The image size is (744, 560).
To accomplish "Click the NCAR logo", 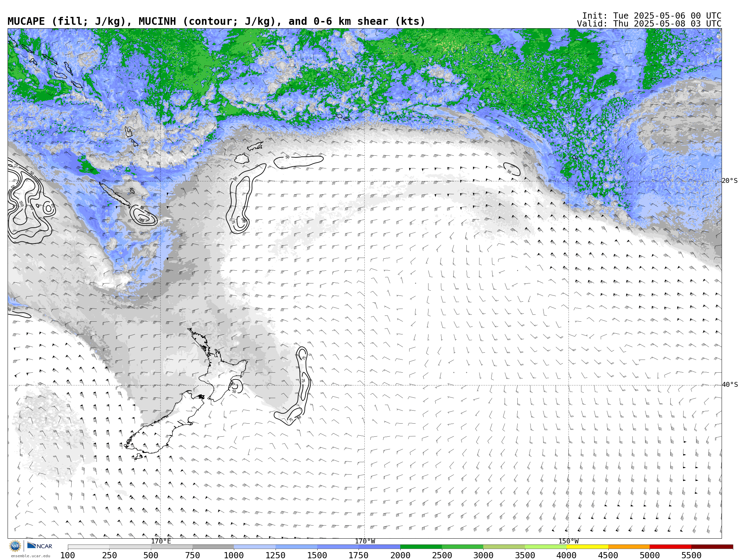I will [x=40, y=546].
